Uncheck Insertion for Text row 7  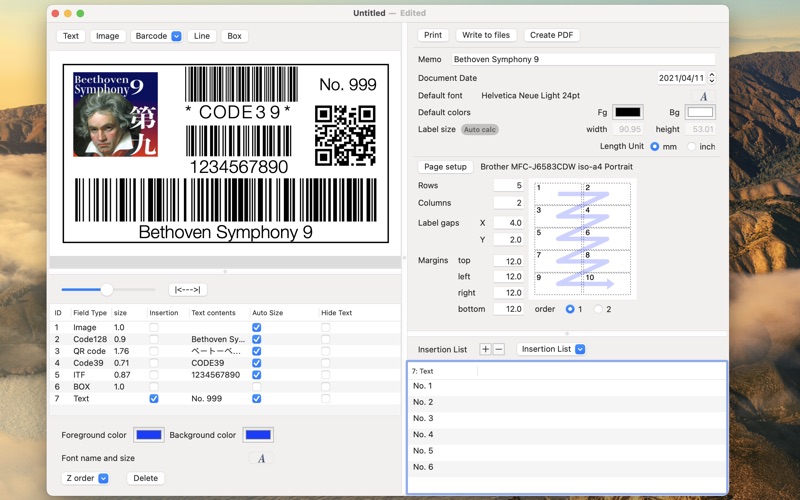(154, 398)
